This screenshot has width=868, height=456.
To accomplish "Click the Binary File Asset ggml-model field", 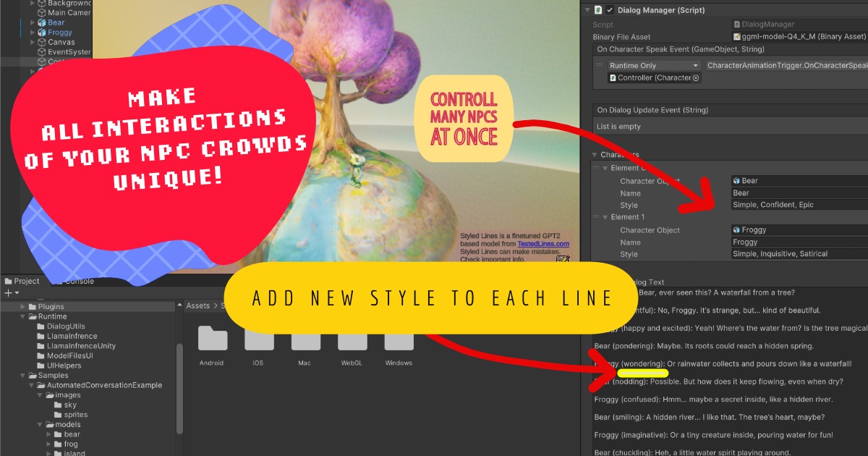I will tap(799, 37).
